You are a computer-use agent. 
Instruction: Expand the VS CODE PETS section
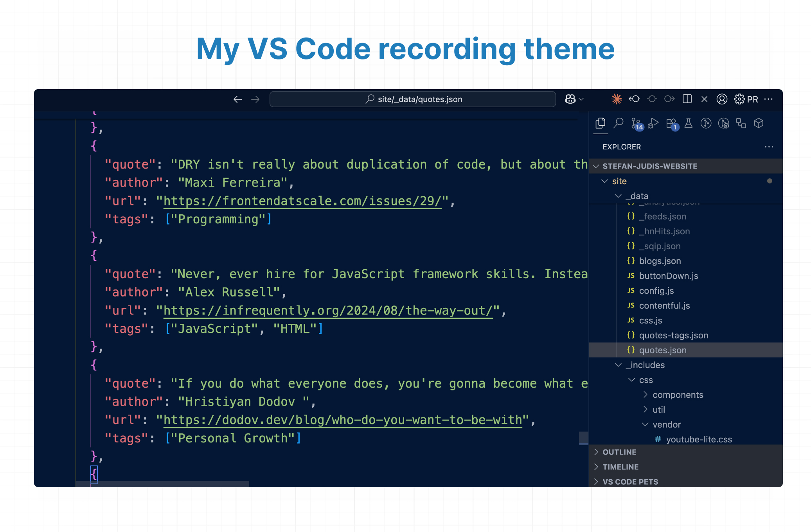[x=686, y=482]
